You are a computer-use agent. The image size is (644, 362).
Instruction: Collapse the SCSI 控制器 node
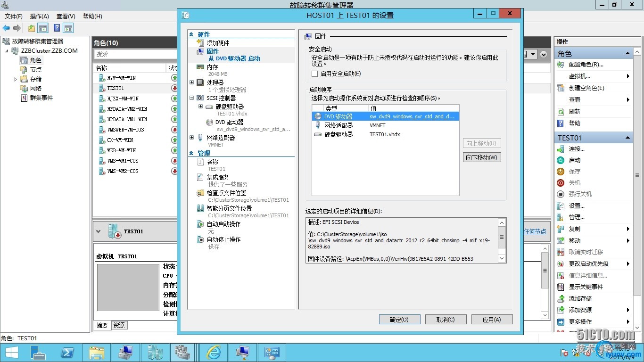tap(192, 98)
